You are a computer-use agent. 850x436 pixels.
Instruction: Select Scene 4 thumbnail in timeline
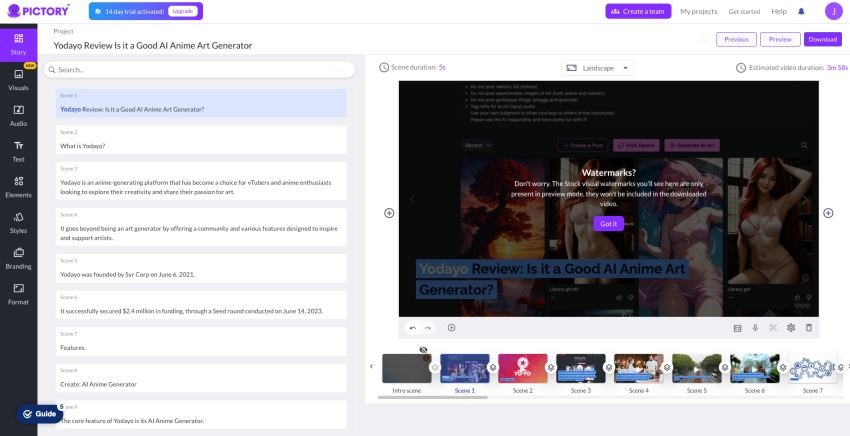click(x=639, y=368)
